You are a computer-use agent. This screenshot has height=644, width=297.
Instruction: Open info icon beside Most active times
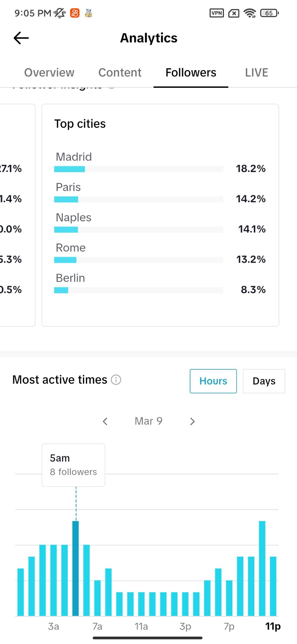coord(116,380)
